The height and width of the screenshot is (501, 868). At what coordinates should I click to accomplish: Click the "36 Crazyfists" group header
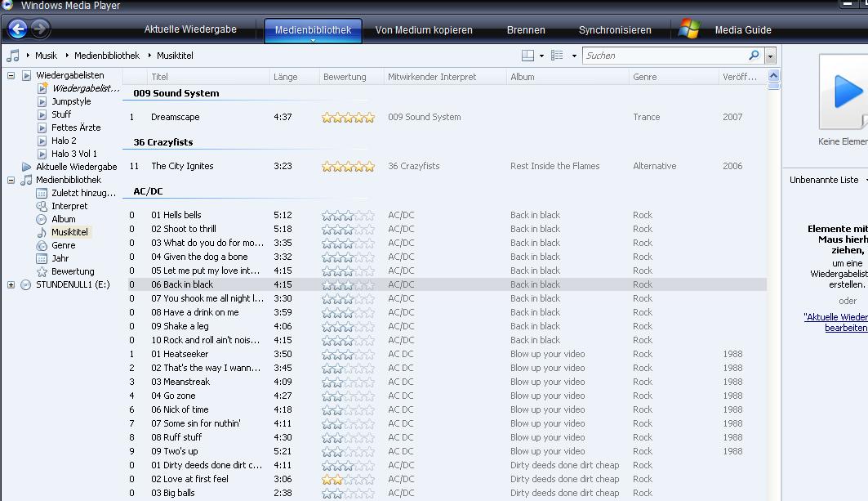163,142
